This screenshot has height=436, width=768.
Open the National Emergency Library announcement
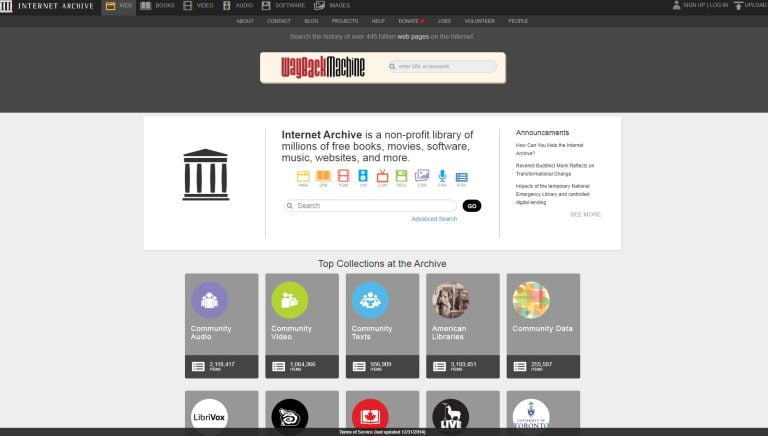click(x=552, y=194)
